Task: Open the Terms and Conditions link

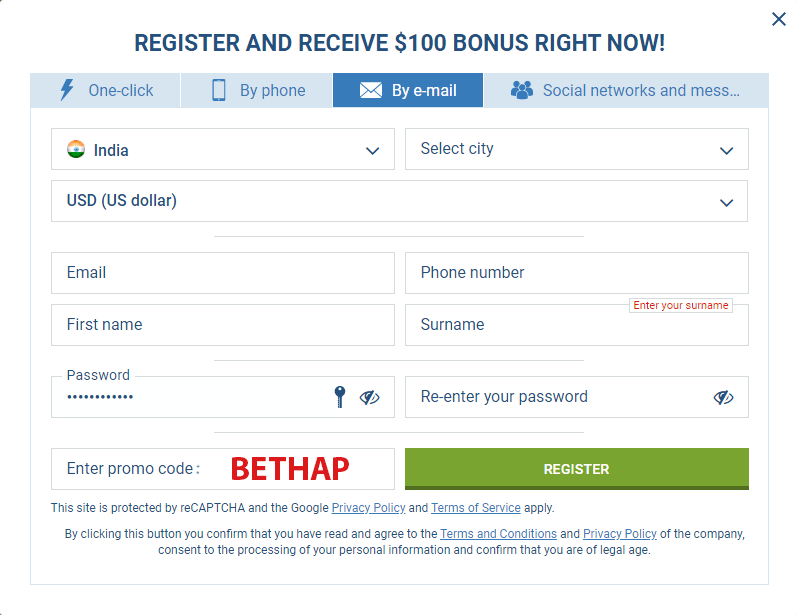Action: 498,534
